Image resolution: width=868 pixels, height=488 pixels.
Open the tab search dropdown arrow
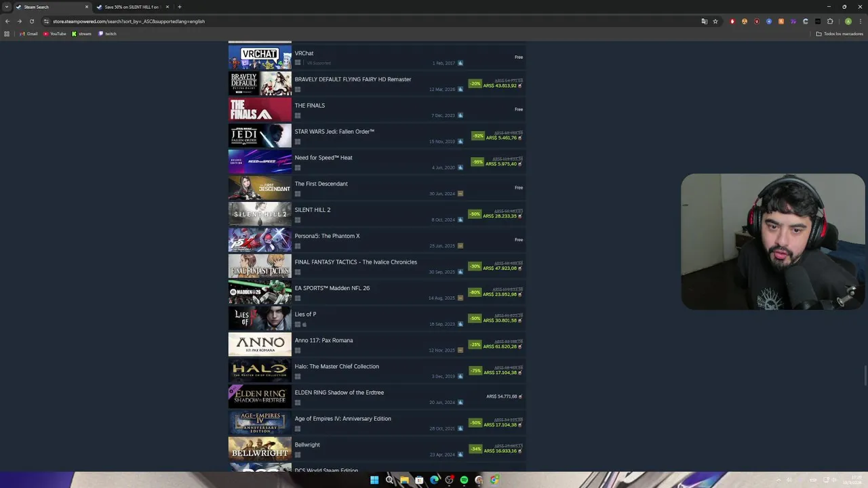click(x=7, y=7)
